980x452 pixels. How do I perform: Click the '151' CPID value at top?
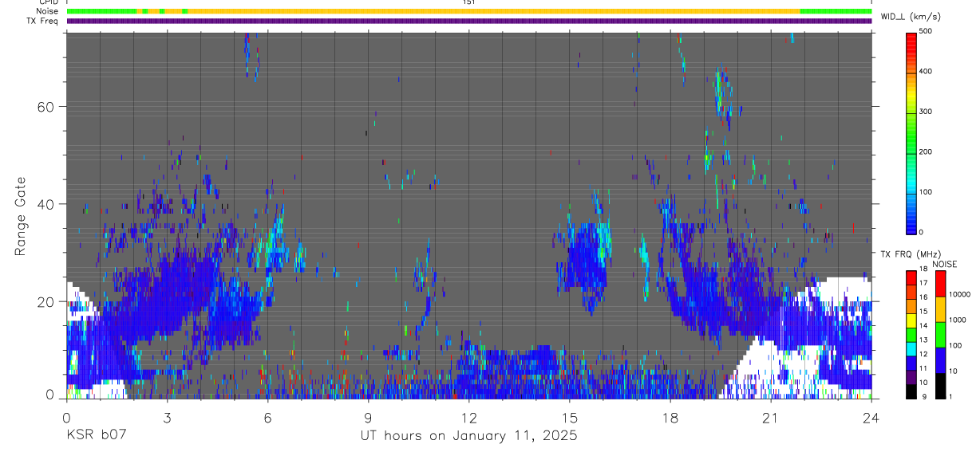point(469,2)
